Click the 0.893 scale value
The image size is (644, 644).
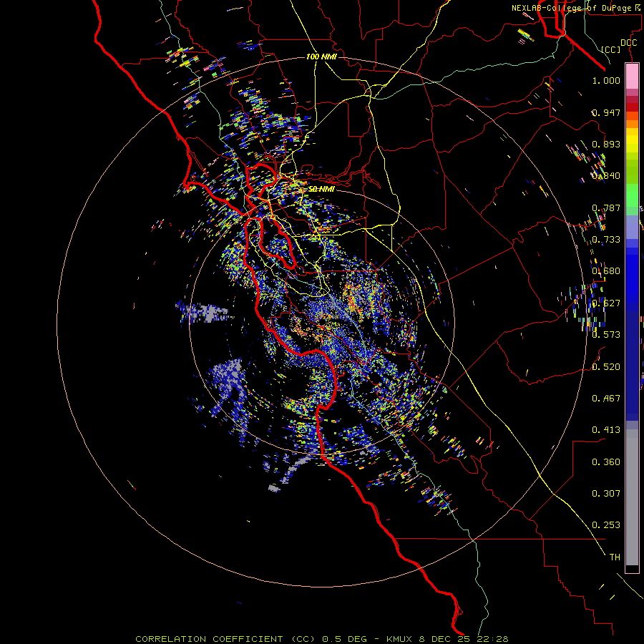tap(606, 144)
